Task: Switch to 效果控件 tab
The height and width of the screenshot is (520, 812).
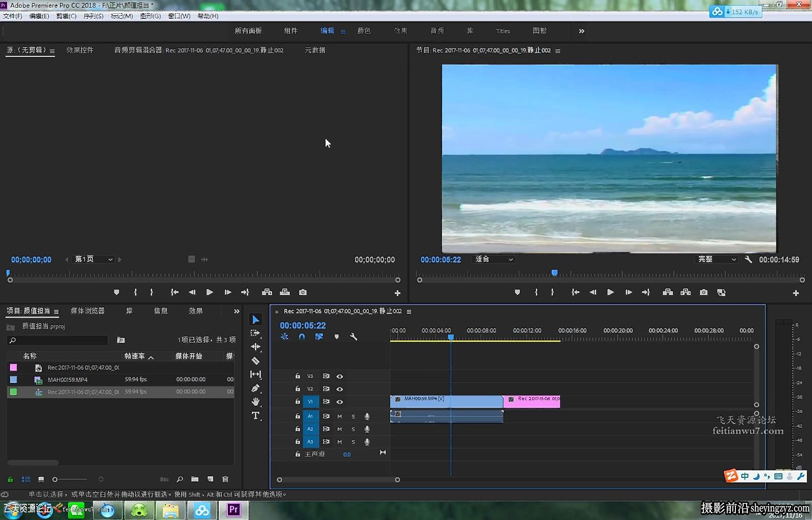Action: (x=80, y=50)
